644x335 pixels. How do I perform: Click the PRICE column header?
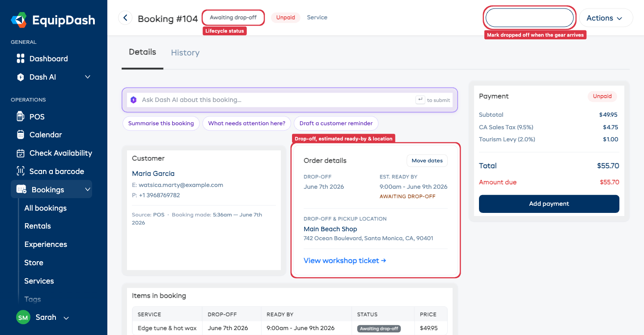click(x=428, y=314)
